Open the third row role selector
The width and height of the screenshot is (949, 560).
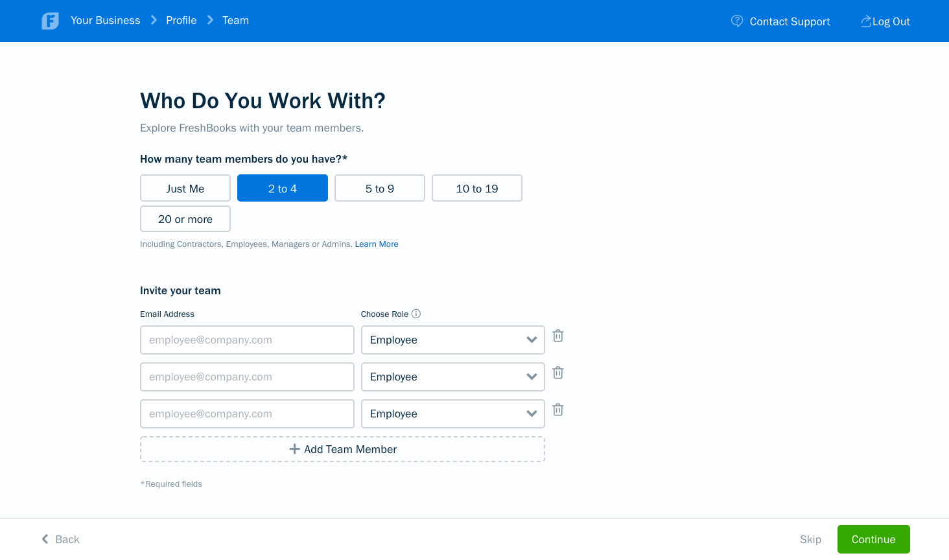452,414
